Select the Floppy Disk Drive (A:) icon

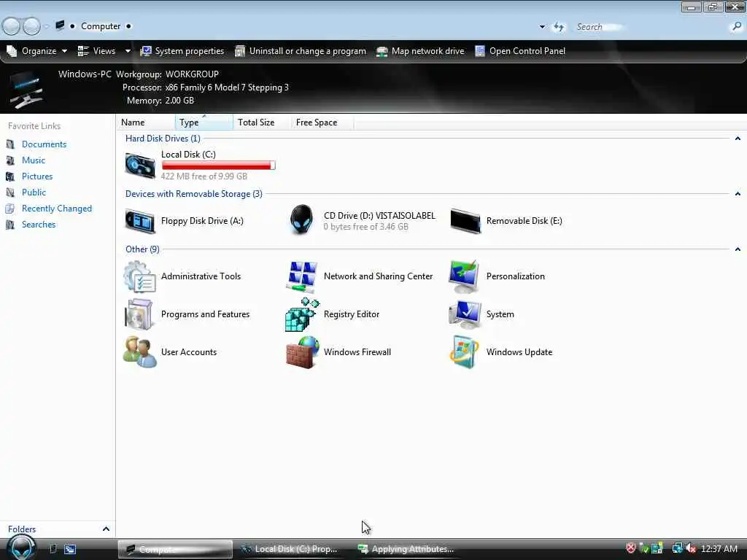tap(139, 221)
